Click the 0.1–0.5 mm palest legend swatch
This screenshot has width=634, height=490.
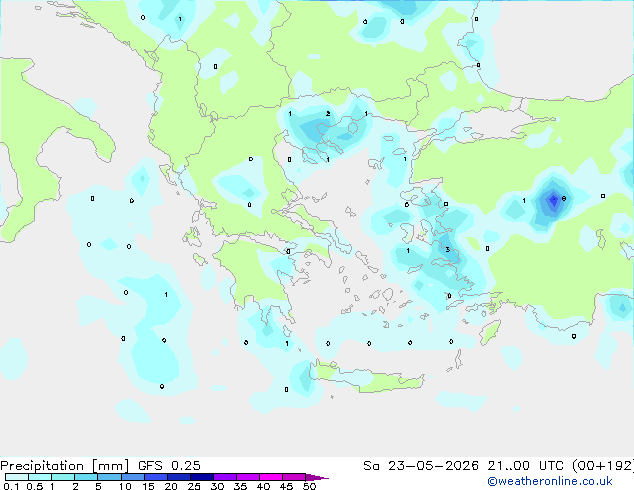(17, 477)
